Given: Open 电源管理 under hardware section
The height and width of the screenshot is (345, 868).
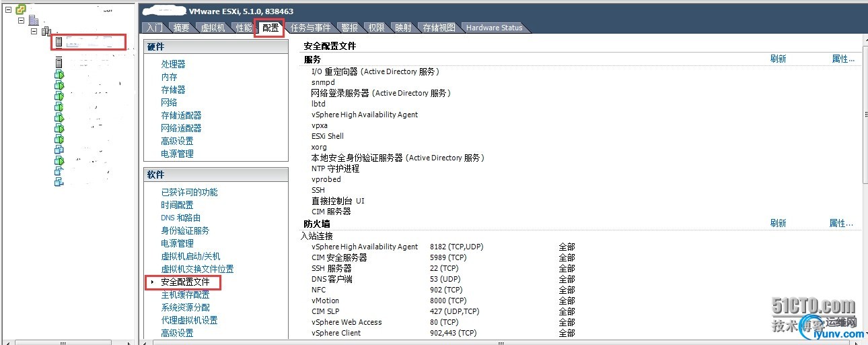Looking at the screenshot, I should (x=177, y=154).
